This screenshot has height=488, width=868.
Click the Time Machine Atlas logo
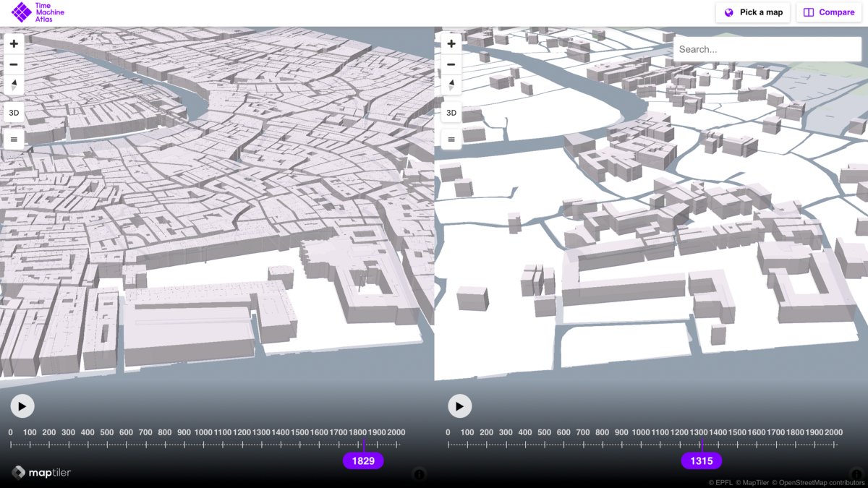(36, 12)
